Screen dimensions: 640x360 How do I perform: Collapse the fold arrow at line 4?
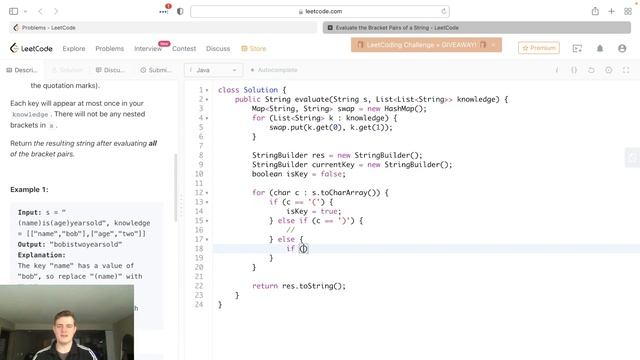click(207, 118)
